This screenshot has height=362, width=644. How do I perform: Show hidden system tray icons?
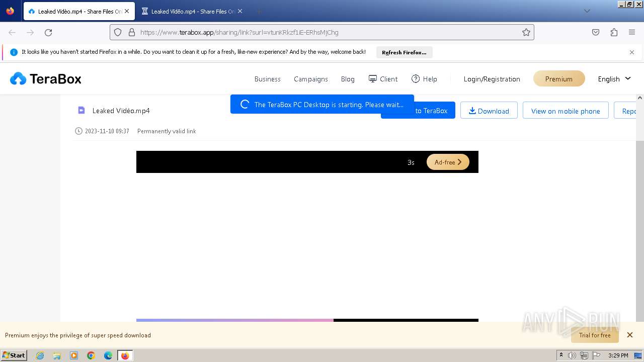pyautogui.click(x=561, y=355)
